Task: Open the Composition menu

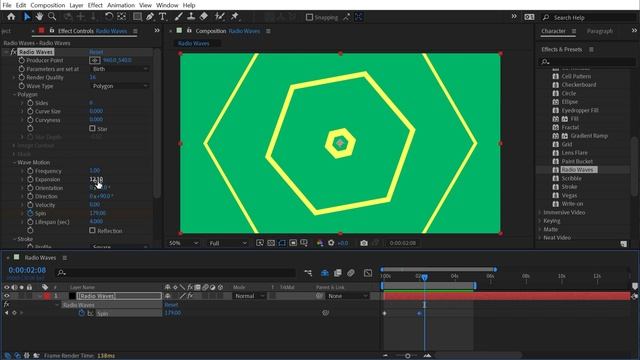Action: 48,5
